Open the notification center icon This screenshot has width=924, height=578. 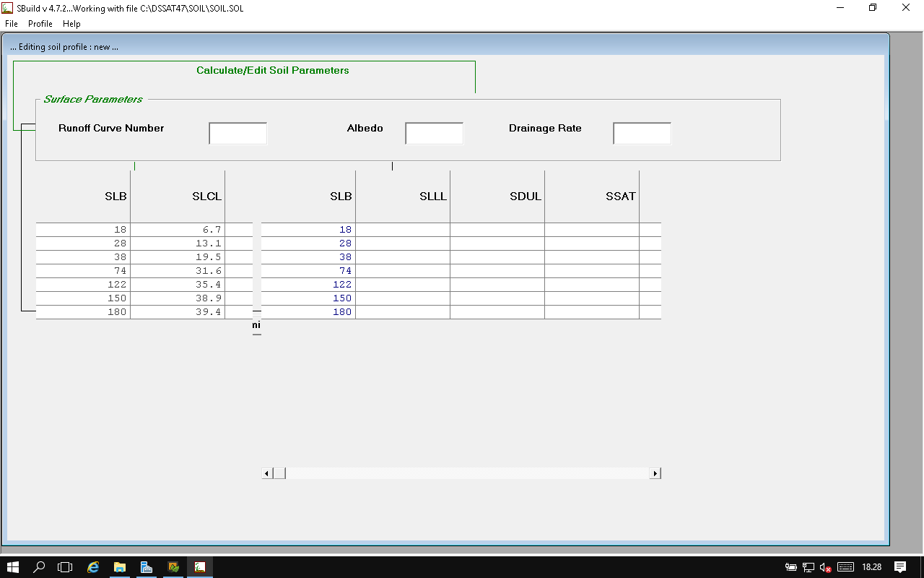[x=899, y=567]
